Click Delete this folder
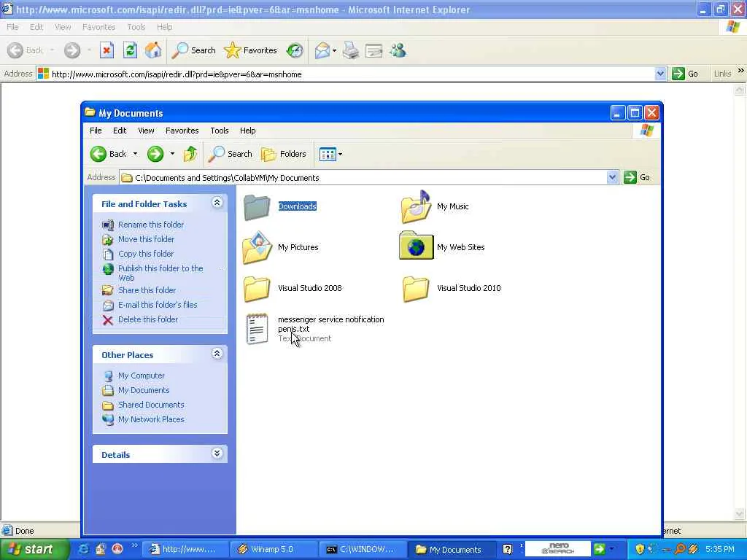Image resolution: width=747 pixels, height=560 pixels. [147, 319]
